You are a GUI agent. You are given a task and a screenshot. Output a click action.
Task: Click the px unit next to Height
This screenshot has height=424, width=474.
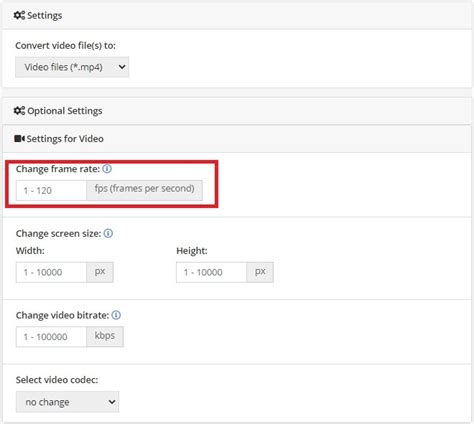pos(260,272)
